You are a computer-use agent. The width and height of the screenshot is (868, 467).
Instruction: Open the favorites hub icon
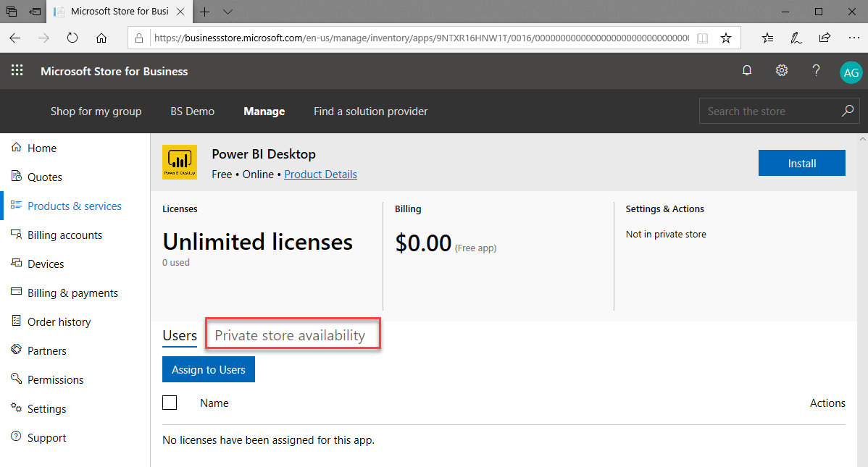(767, 38)
